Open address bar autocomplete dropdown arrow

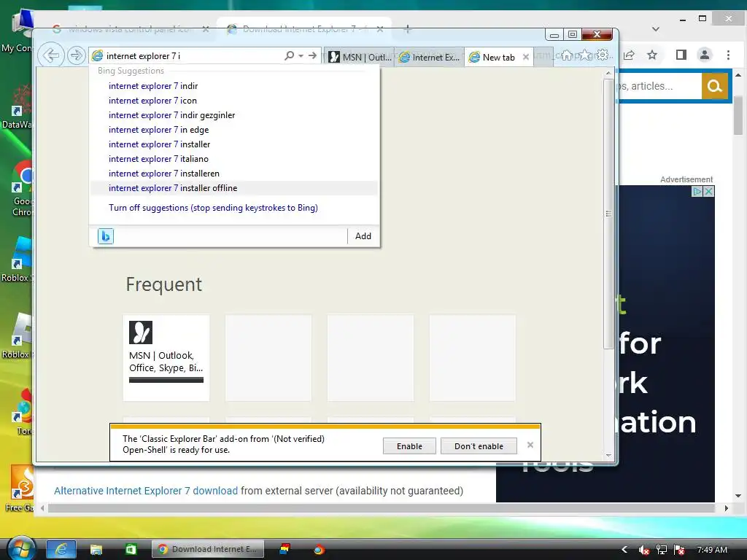(x=301, y=56)
